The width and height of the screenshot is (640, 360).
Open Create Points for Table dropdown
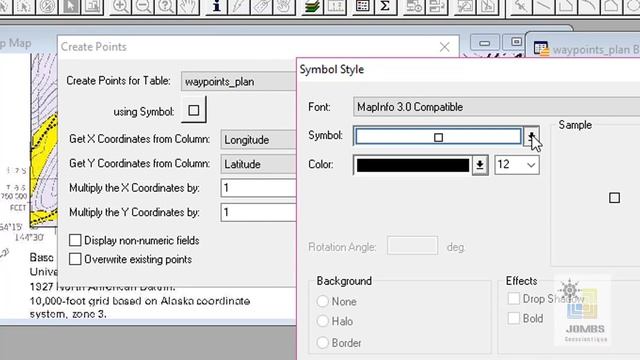(238, 82)
